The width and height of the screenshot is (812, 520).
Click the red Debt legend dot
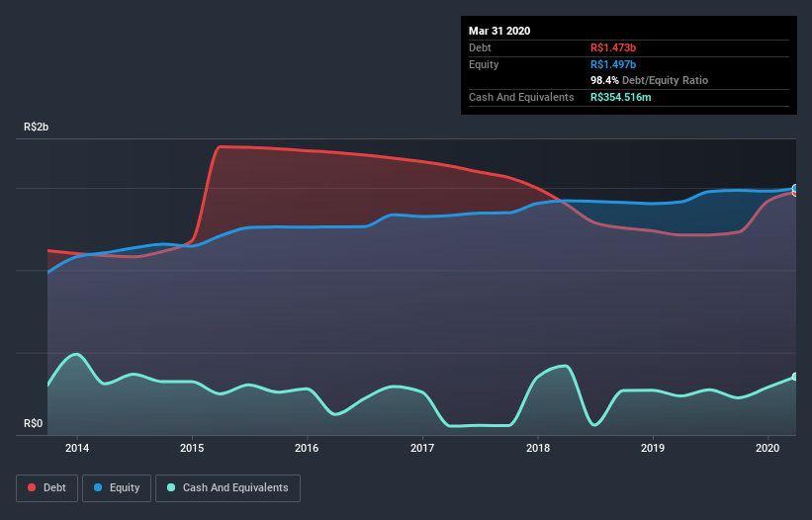pyautogui.click(x=32, y=487)
